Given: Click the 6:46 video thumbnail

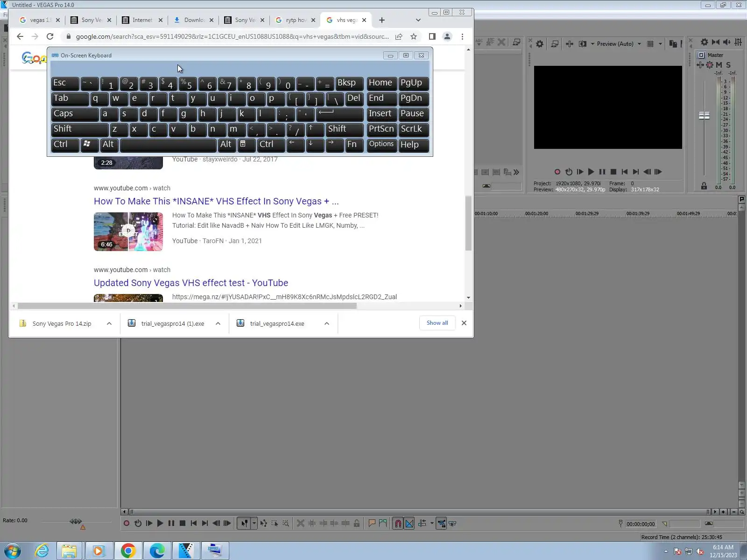Looking at the screenshot, I should pos(128,232).
